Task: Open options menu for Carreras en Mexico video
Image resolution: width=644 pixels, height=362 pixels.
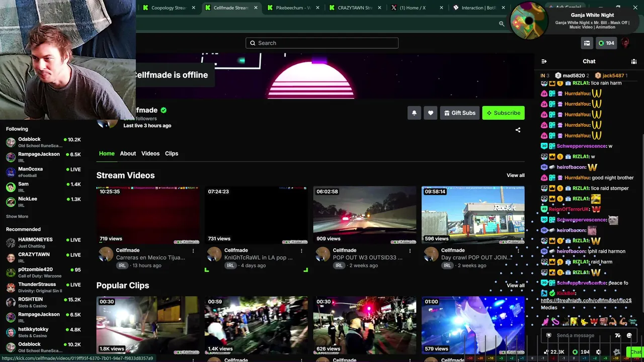Action: tap(193, 250)
